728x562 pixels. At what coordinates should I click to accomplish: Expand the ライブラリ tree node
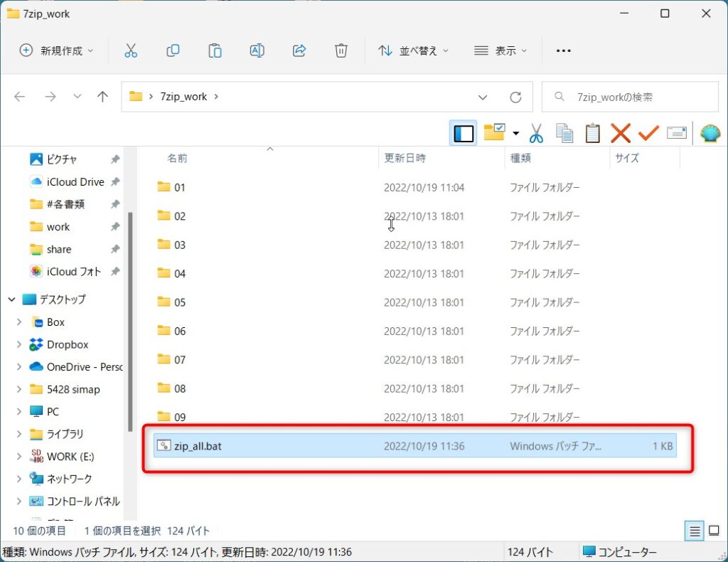click(x=18, y=434)
